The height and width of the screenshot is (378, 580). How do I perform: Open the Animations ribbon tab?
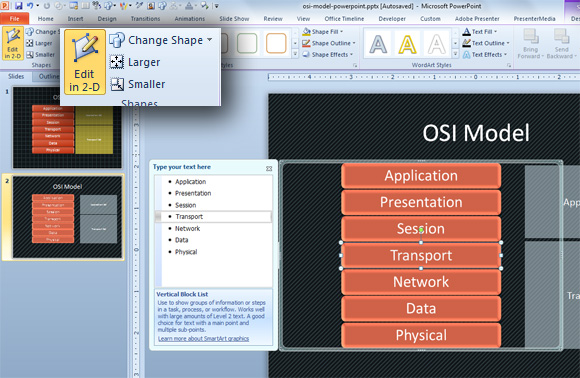[x=190, y=18]
